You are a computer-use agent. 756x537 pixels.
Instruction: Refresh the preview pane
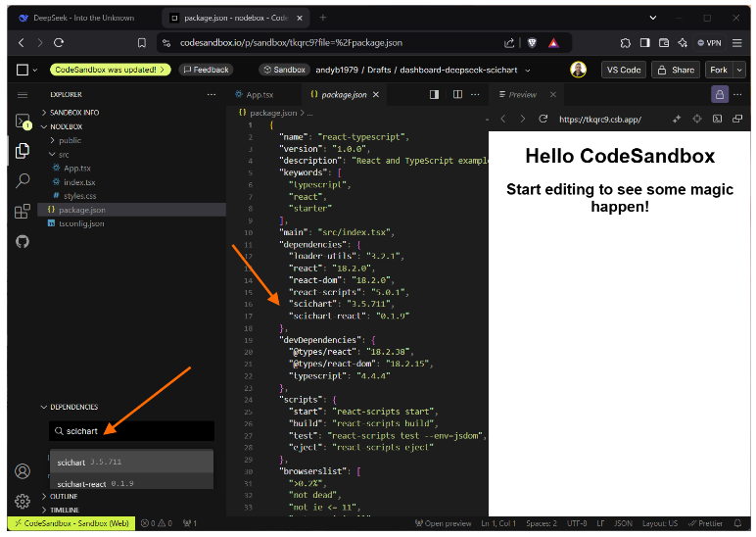543,119
